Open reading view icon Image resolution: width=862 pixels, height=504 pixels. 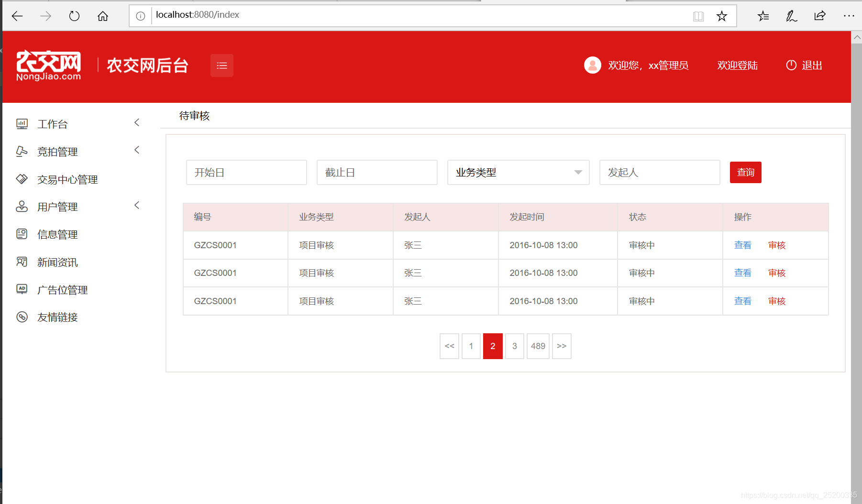[x=698, y=16]
